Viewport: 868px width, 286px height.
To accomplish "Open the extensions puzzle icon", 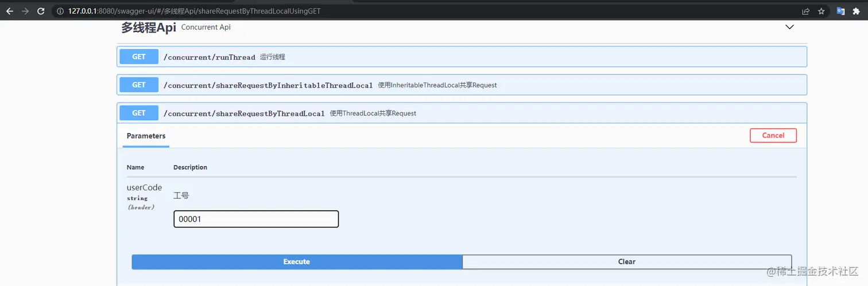I will click(856, 11).
